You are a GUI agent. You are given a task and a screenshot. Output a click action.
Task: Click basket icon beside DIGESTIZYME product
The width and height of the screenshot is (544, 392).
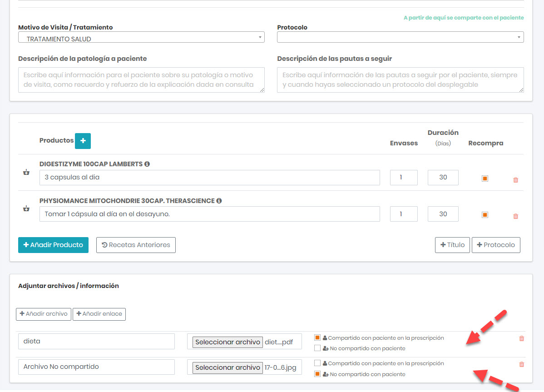[26, 173]
